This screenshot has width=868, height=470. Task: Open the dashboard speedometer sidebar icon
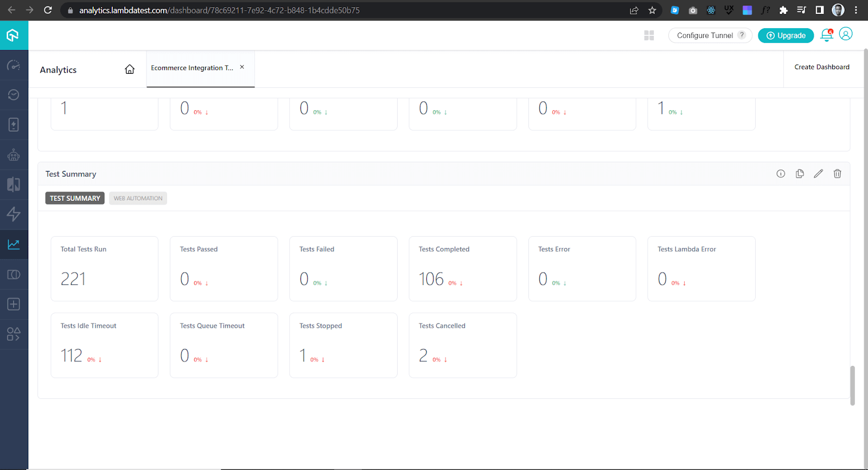(x=14, y=66)
